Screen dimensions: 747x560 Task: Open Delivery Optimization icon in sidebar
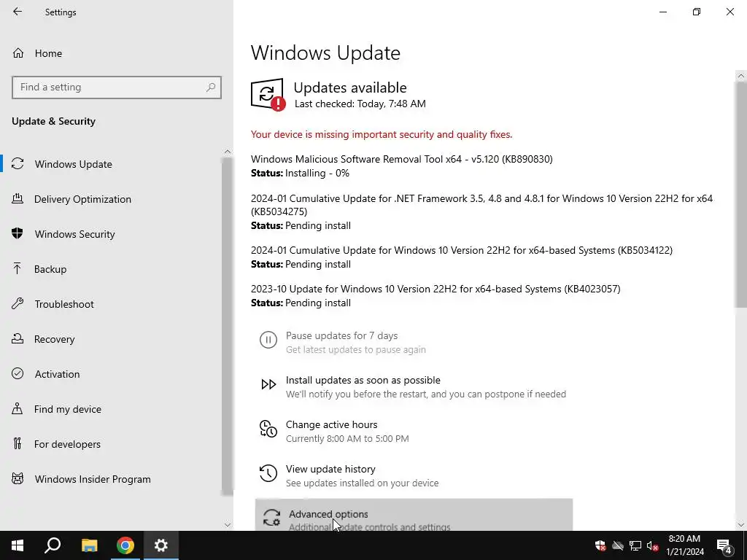click(18, 198)
